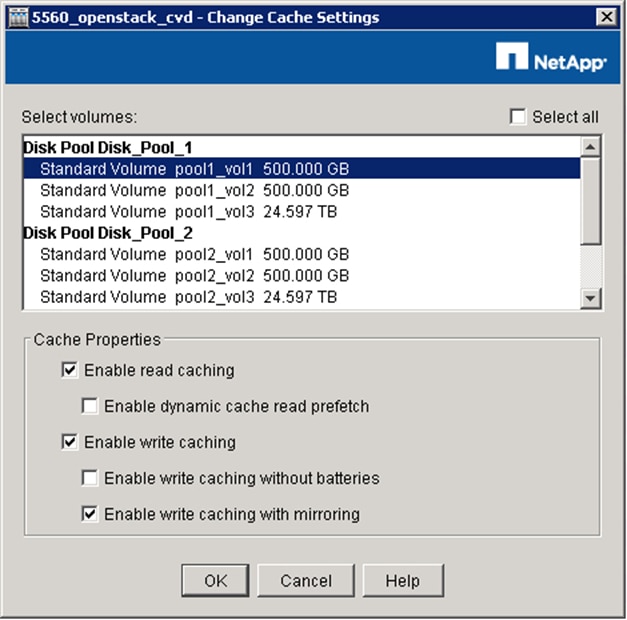The width and height of the screenshot is (627, 620).
Task: Select the Disk Pool Disk_Pool_2 header row
Action: click(x=302, y=233)
